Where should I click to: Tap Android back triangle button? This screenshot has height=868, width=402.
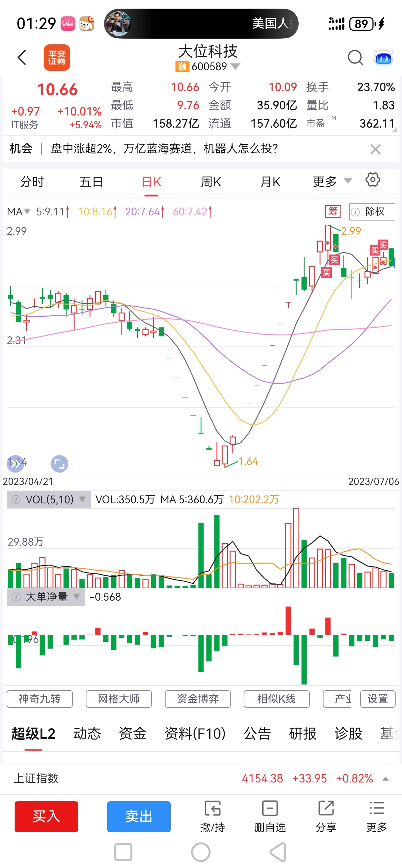pyautogui.click(x=278, y=852)
